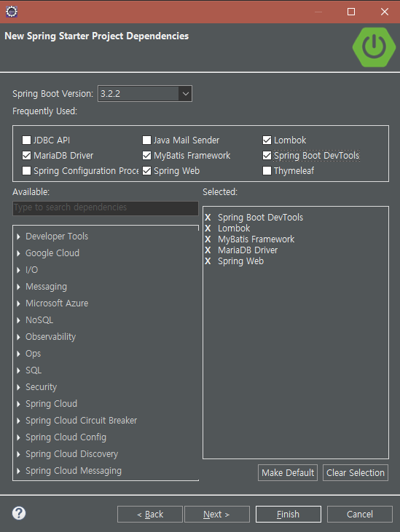
Task: Close the dialog with the title bar X
Action: 385,12
